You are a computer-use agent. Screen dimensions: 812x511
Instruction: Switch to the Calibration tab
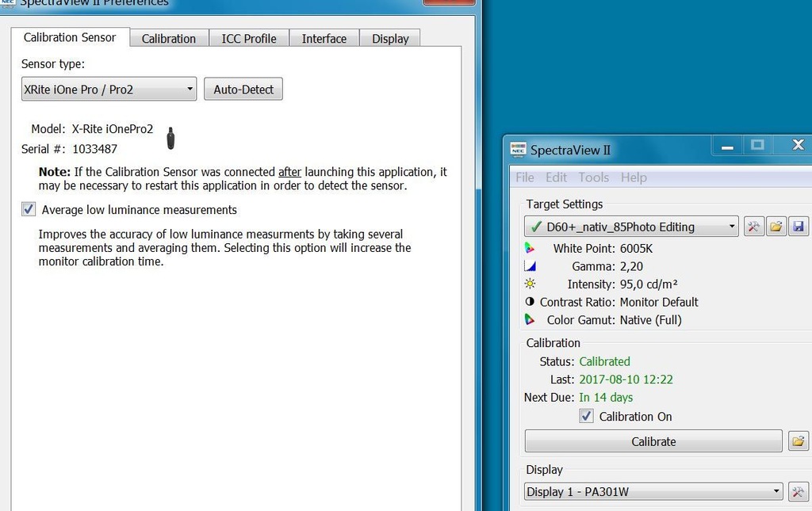[x=169, y=39]
